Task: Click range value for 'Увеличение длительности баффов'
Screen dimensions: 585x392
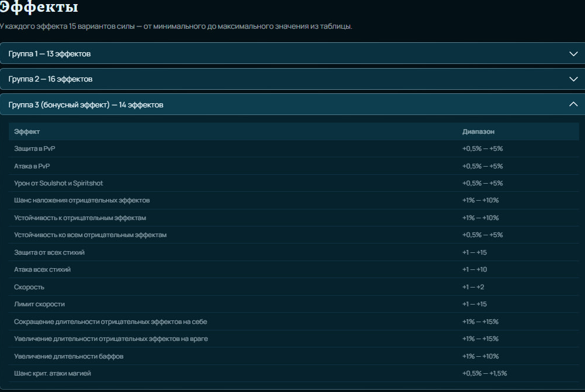Action: pos(480,356)
